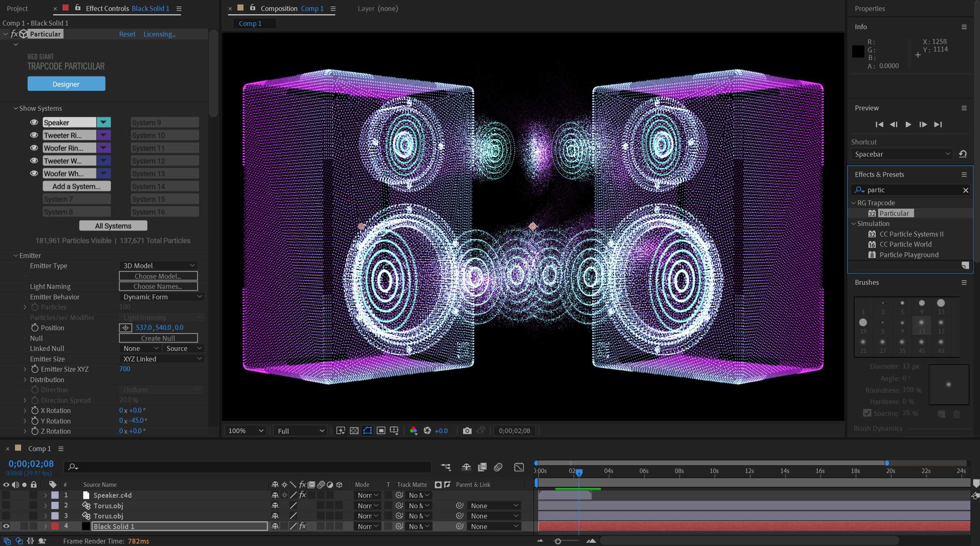Open the Particular Designer

click(66, 84)
